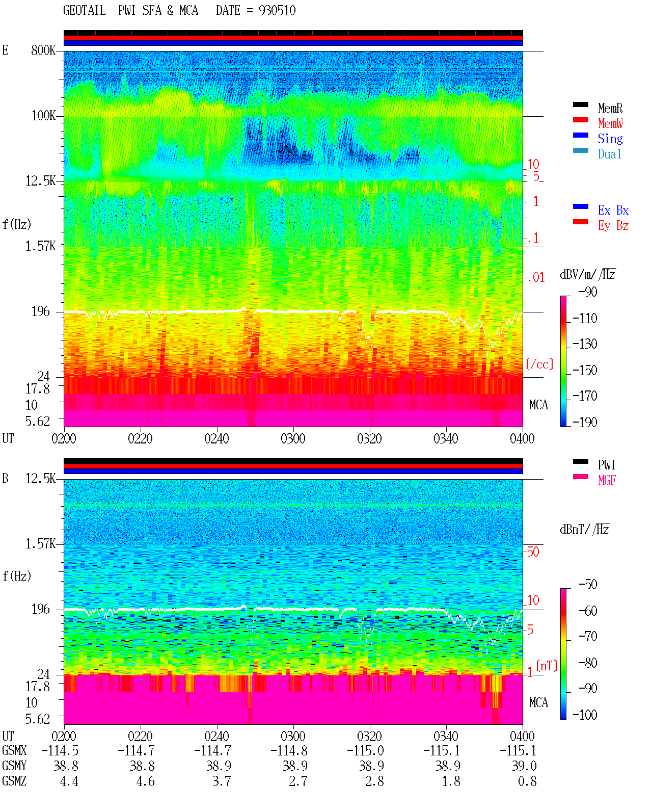Click the GSMY value 39.0

(x=524, y=766)
